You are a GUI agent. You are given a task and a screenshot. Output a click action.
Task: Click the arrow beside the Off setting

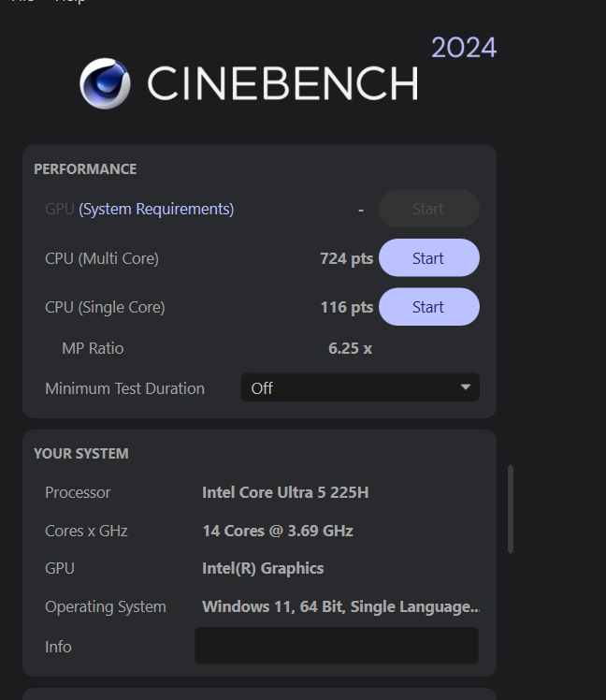(x=466, y=387)
